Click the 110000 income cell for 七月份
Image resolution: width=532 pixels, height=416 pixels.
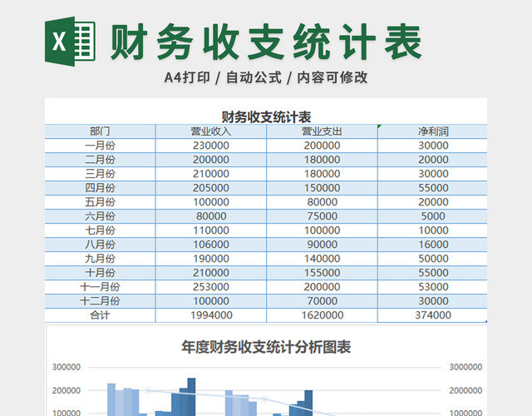point(210,230)
